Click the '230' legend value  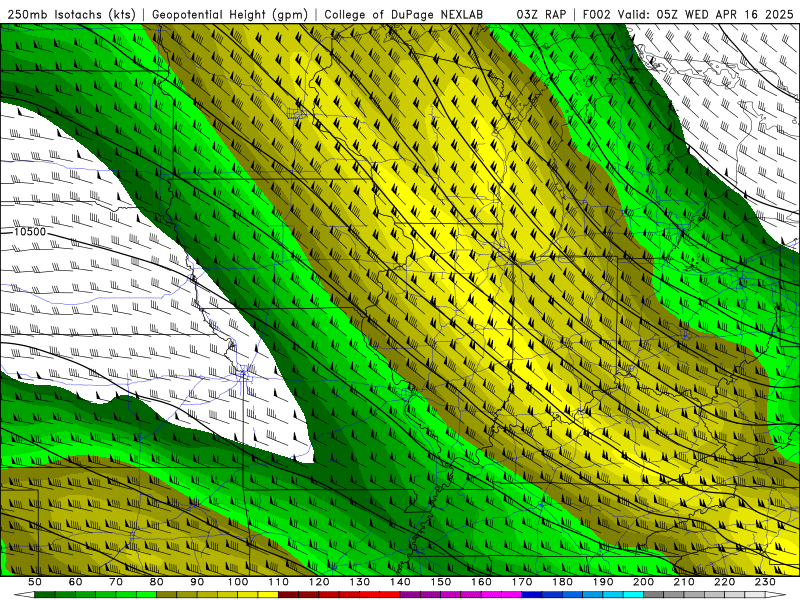pos(765,582)
